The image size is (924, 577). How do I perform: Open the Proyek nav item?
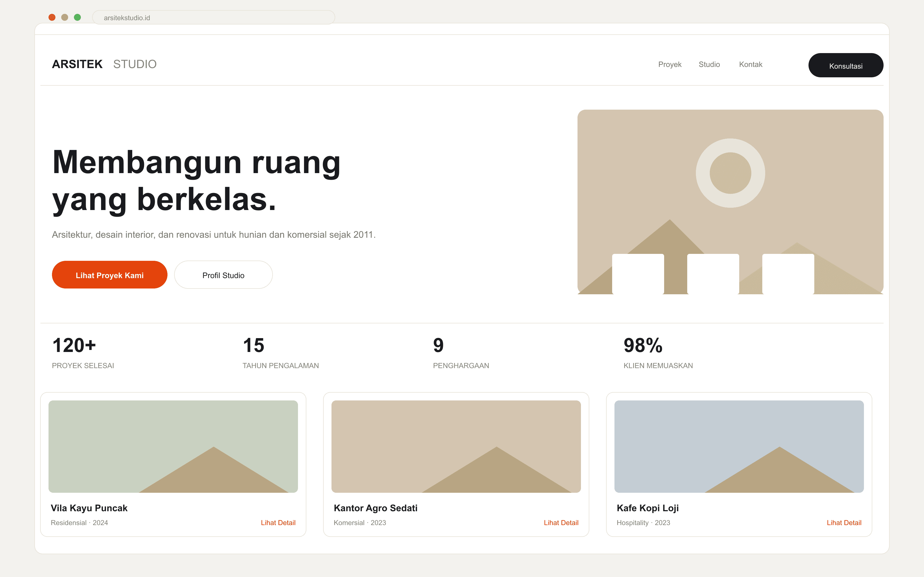pos(670,65)
